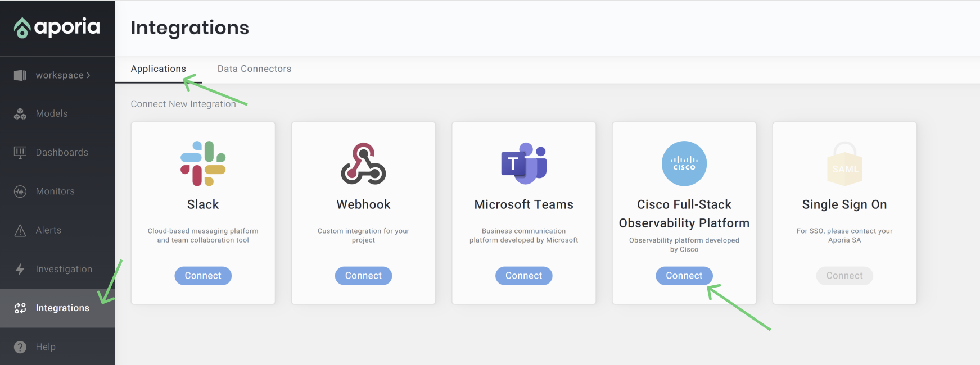Click the Dashboards presentation icon

click(20, 152)
